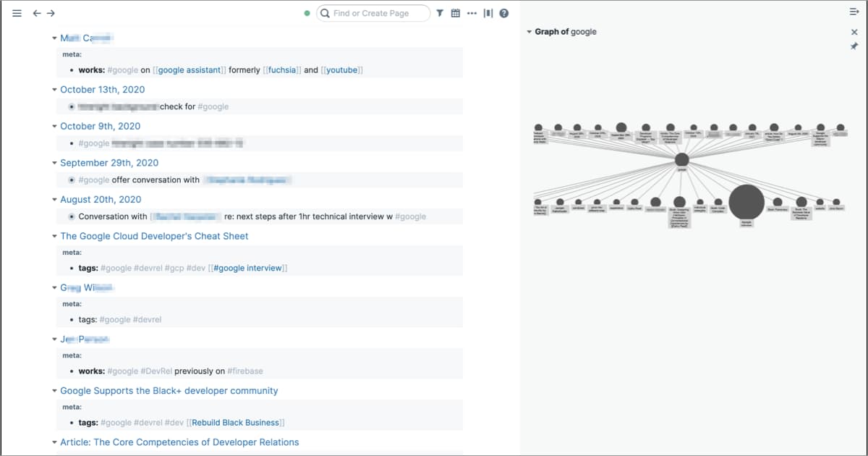Open daily notes calendar picker icon
Viewport: 868px width, 456px height.
(456, 13)
